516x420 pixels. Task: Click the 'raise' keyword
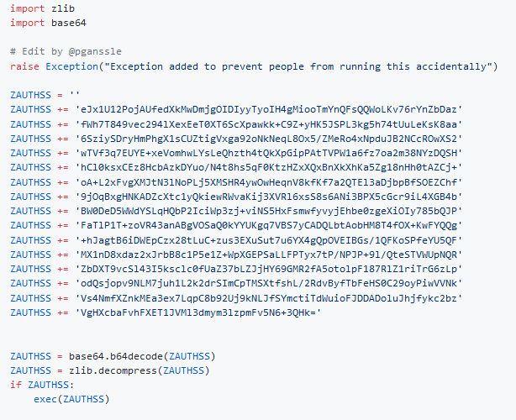tap(25, 66)
